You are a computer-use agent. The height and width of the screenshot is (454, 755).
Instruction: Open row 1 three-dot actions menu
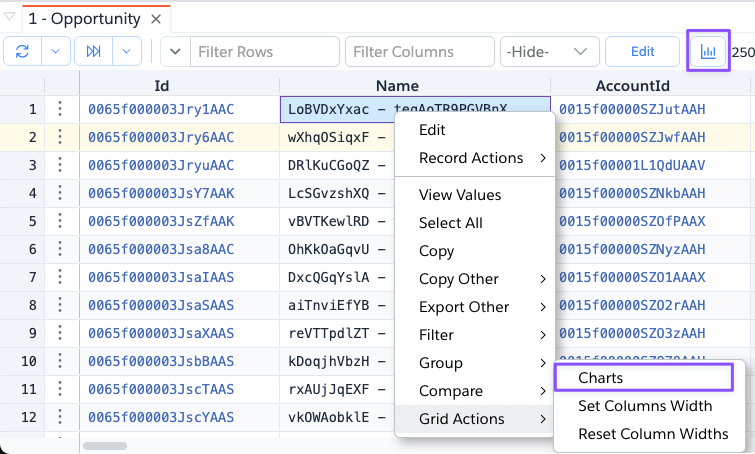pos(60,109)
